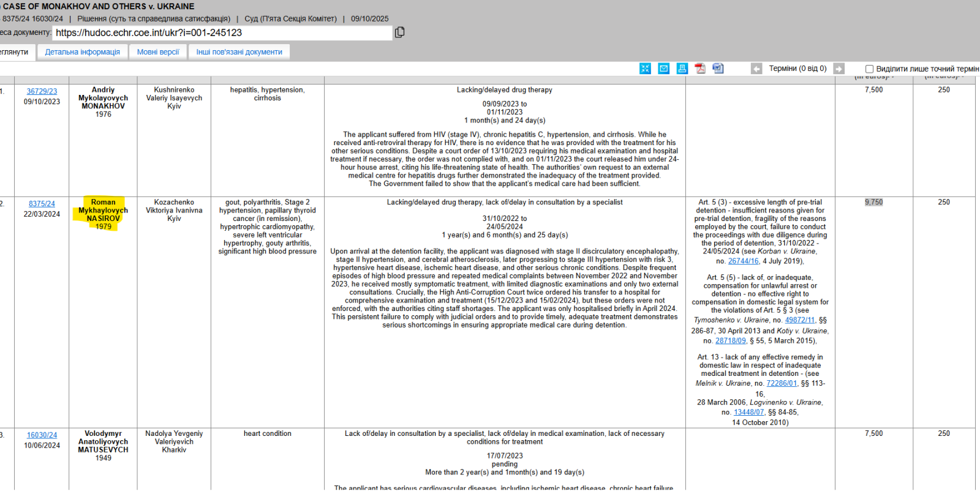Viewport: 980px width, 491px height.
Task: Open Melnik v. Ukraine link 72286/01
Action: tap(782, 383)
